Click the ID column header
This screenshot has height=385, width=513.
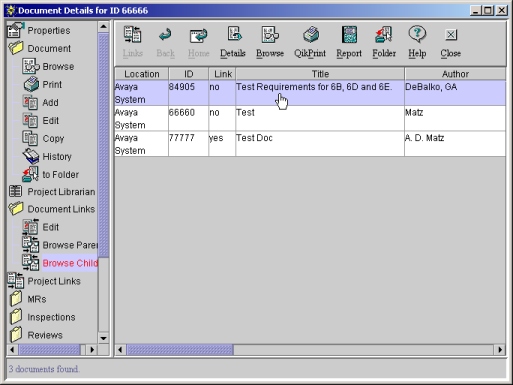(x=189, y=74)
